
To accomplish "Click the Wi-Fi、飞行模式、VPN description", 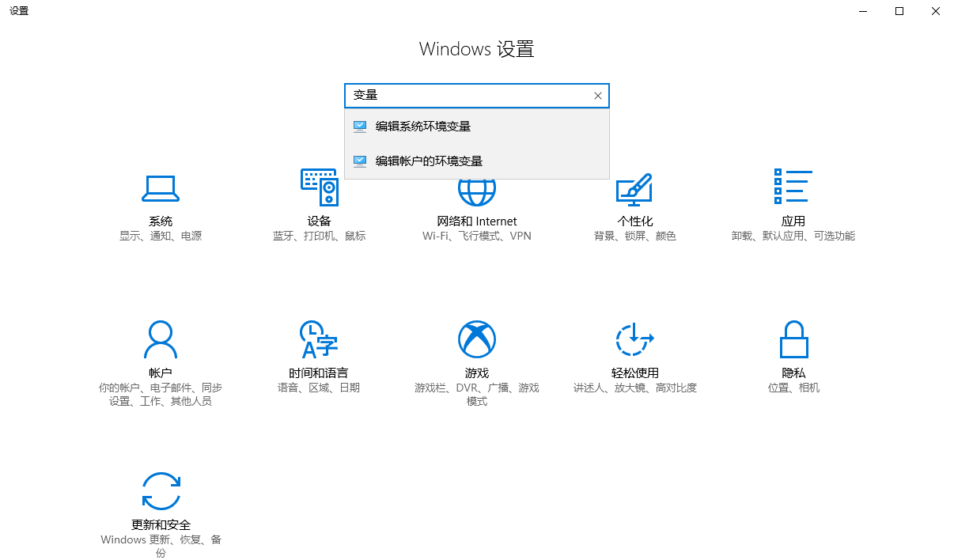I will point(477,236).
